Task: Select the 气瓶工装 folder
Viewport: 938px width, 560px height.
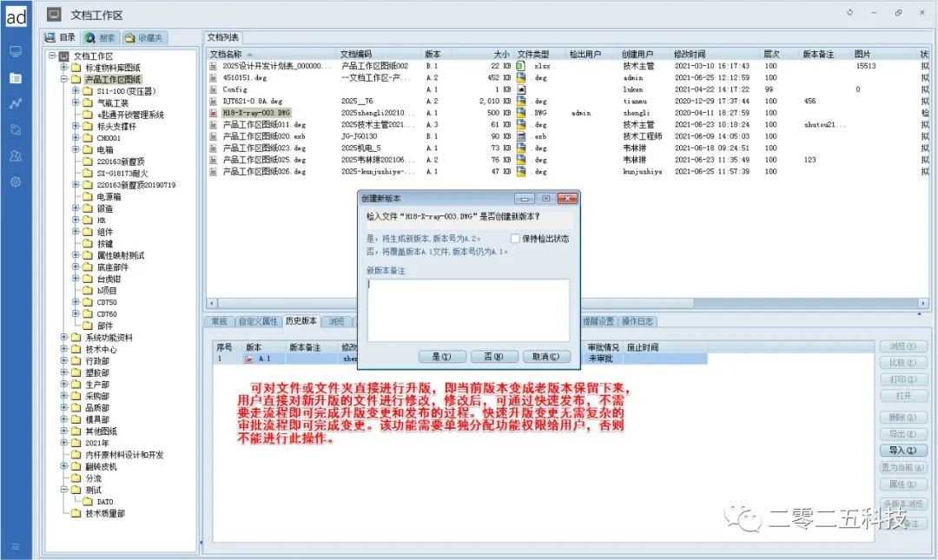Action: pos(113,103)
